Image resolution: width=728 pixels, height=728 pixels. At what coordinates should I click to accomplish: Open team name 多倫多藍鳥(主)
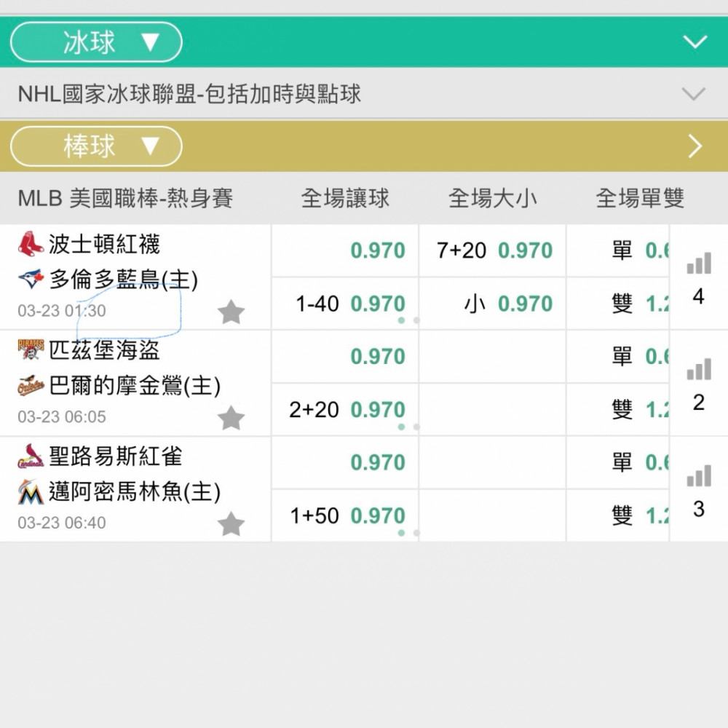pos(124,280)
